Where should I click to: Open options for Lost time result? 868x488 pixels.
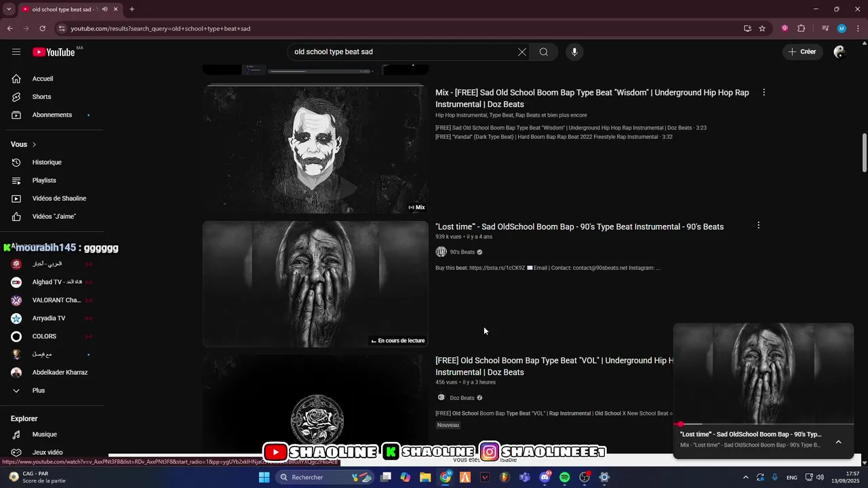tap(758, 225)
